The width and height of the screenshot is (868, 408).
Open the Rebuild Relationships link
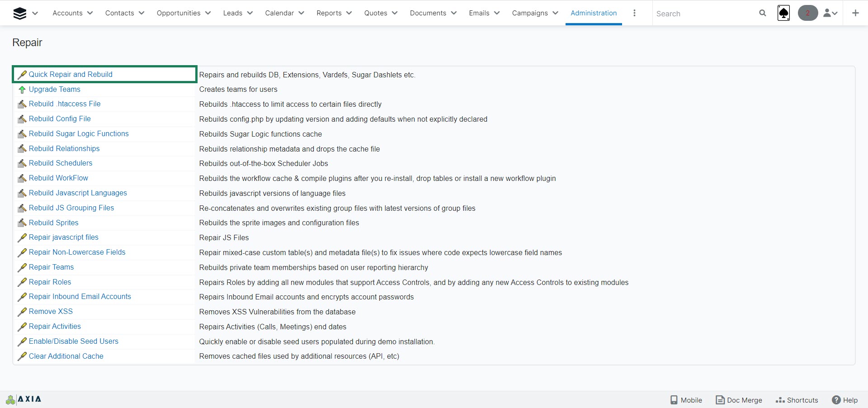pos(64,149)
